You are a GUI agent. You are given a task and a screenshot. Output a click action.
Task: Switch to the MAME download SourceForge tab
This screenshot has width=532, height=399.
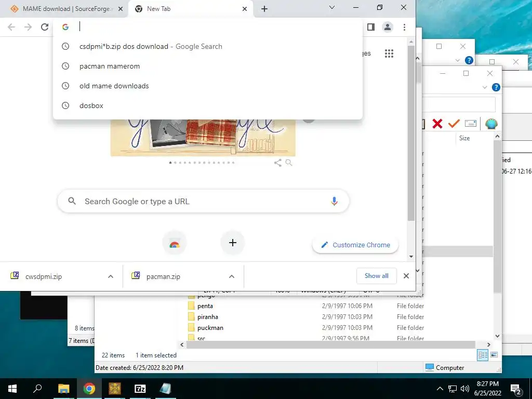(66, 9)
